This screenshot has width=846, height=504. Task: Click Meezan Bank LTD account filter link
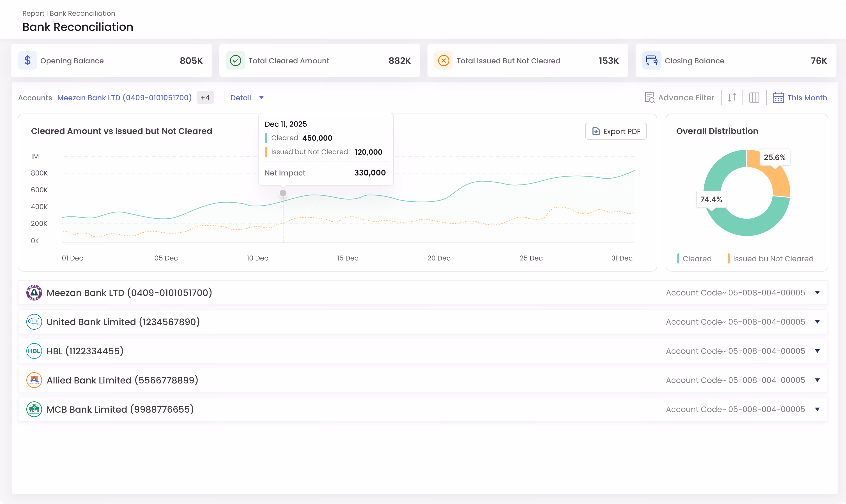click(x=124, y=98)
